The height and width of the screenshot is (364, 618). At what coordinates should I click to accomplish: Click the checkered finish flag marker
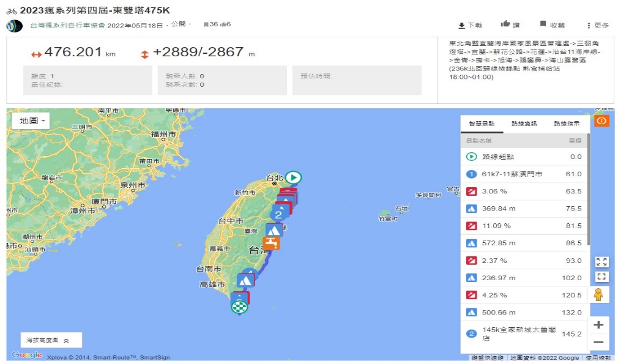239,306
